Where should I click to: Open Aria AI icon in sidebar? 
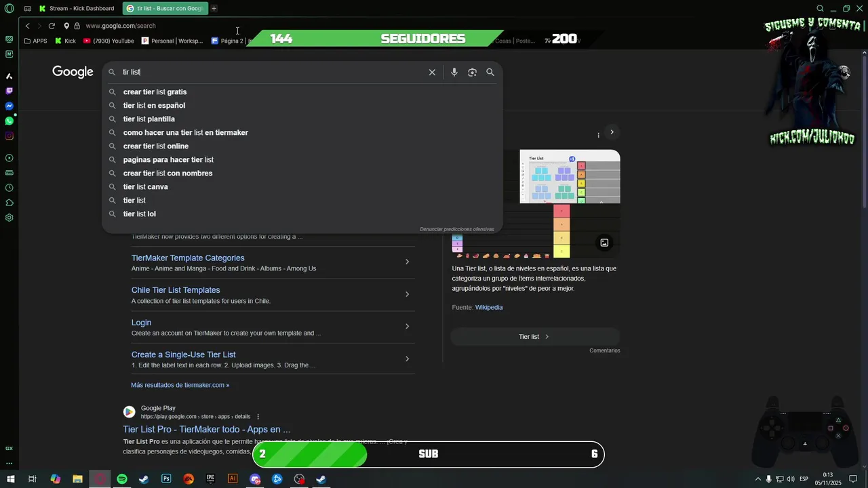(9, 76)
